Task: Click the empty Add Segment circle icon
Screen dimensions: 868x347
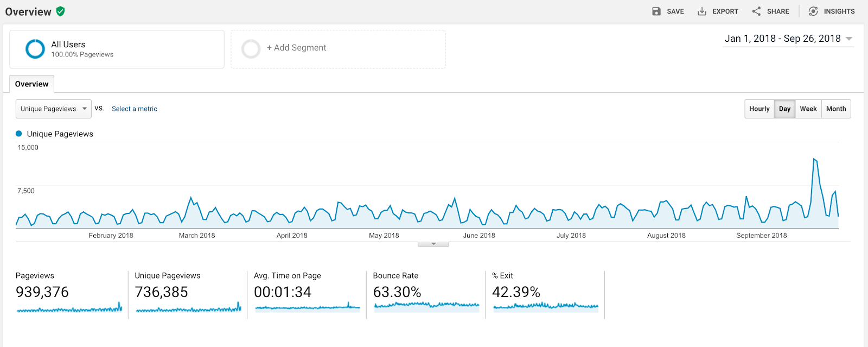Action: [x=251, y=49]
